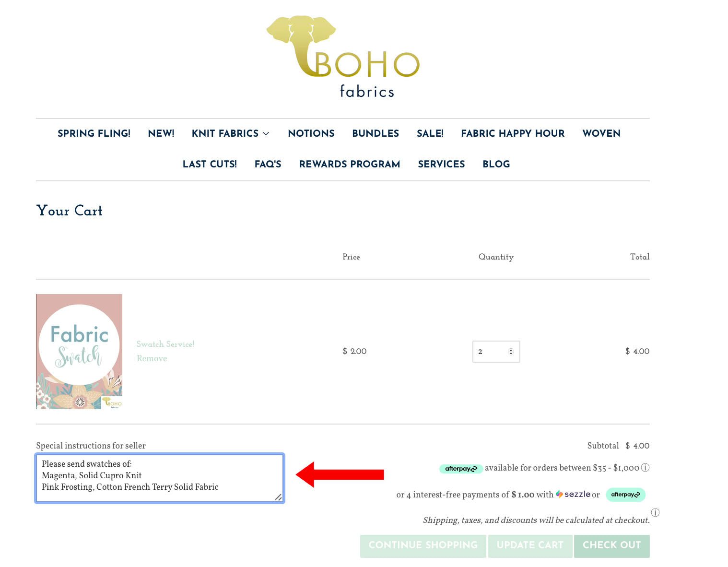The width and height of the screenshot is (728, 567).
Task: Click the Afterpay badge near the subtotal
Action: coord(460,469)
